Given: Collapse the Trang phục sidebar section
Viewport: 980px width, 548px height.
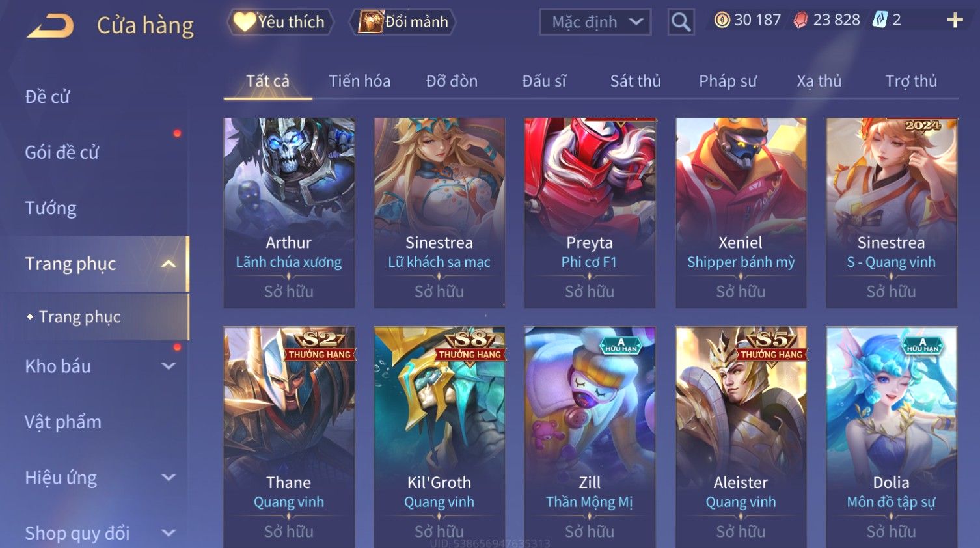Looking at the screenshot, I should pos(169,264).
